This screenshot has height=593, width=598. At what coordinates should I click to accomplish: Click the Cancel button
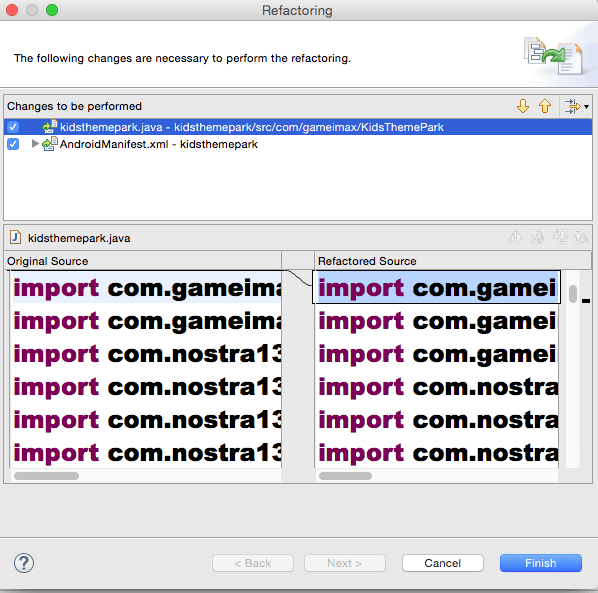(x=443, y=563)
